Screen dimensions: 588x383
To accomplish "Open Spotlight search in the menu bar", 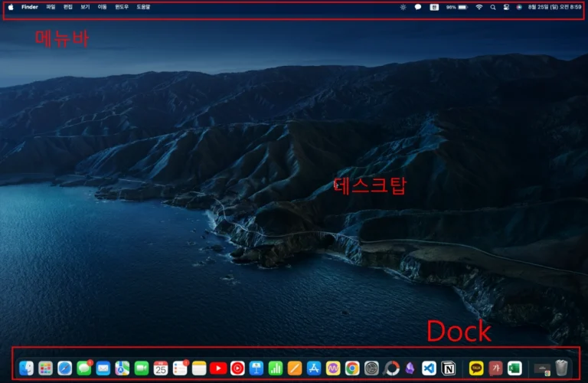I will [493, 7].
